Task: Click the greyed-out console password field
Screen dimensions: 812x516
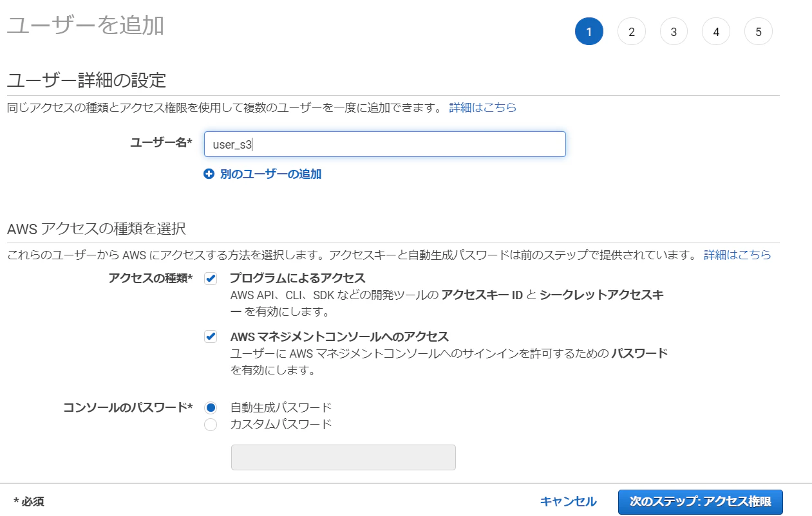Action: [343, 457]
